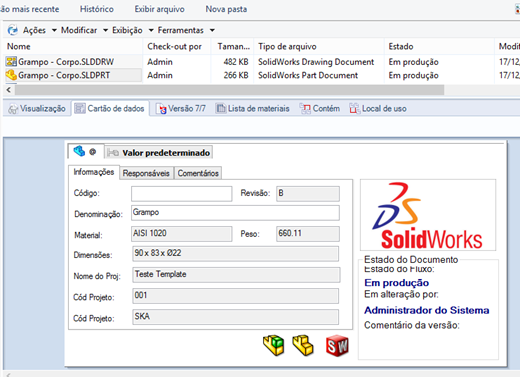The width and height of the screenshot is (520, 377).
Task: Switch to Lista de materiais tab
Action: coord(253,109)
